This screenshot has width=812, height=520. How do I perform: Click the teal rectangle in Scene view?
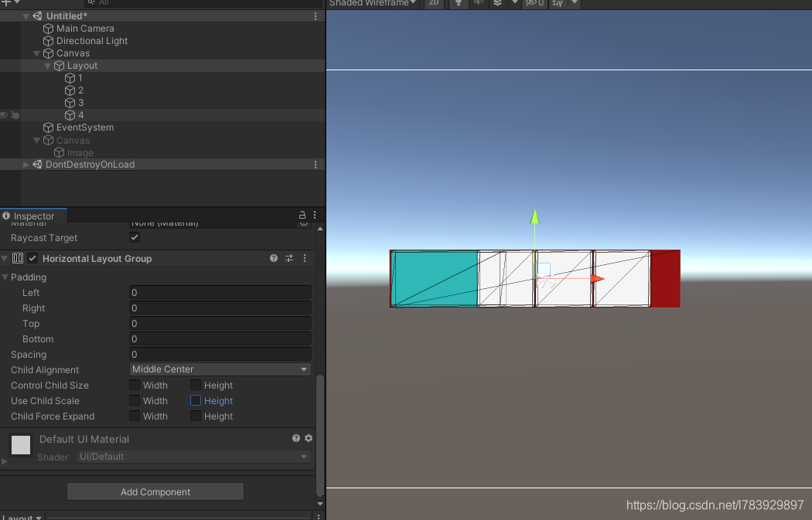(x=434, y=278)
